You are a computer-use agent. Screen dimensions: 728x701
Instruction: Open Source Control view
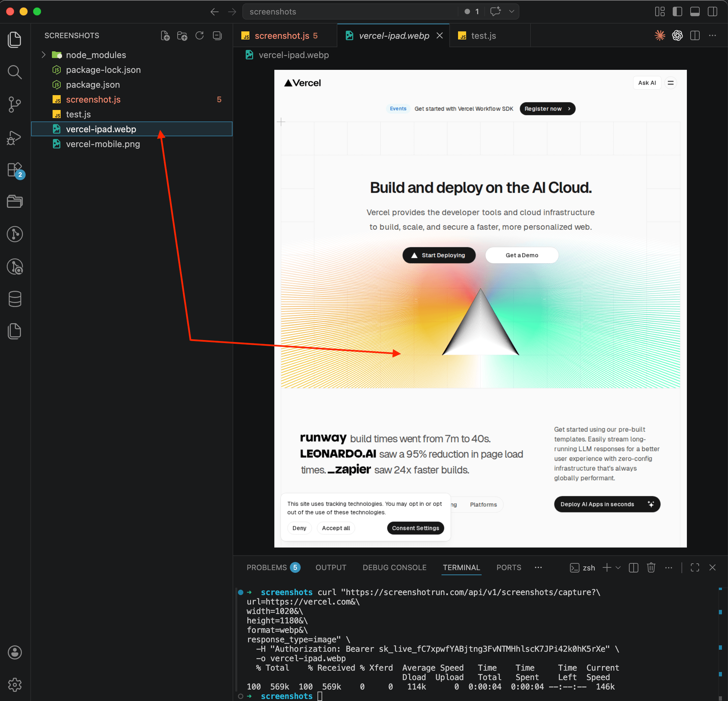coord(14,105)
